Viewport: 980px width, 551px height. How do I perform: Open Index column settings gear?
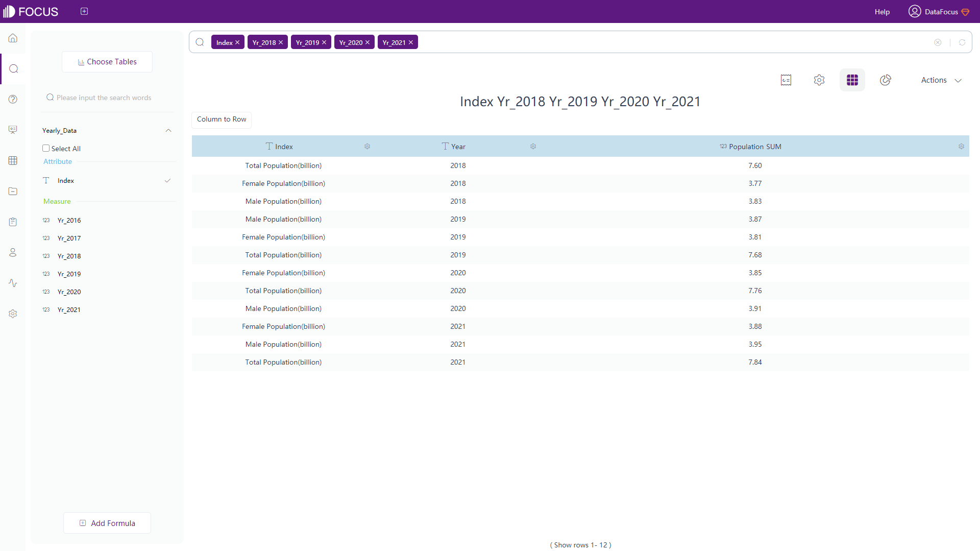[367, 147]
